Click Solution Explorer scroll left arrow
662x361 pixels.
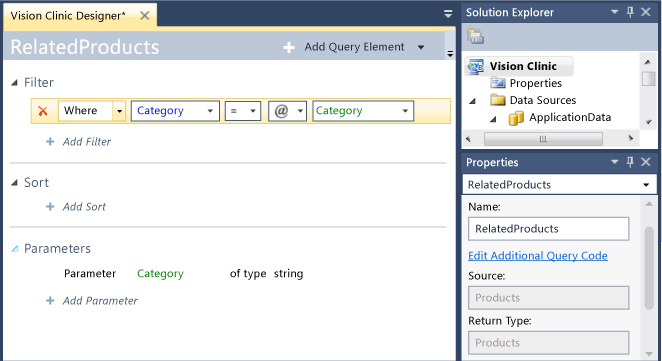pos(468,138)
